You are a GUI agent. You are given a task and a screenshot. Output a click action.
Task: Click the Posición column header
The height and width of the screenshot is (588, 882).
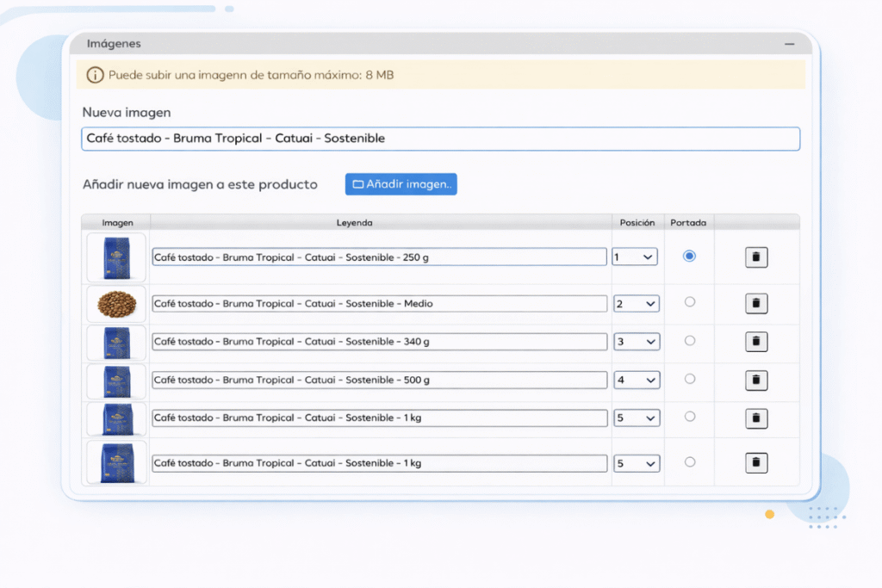pos(637,223)
